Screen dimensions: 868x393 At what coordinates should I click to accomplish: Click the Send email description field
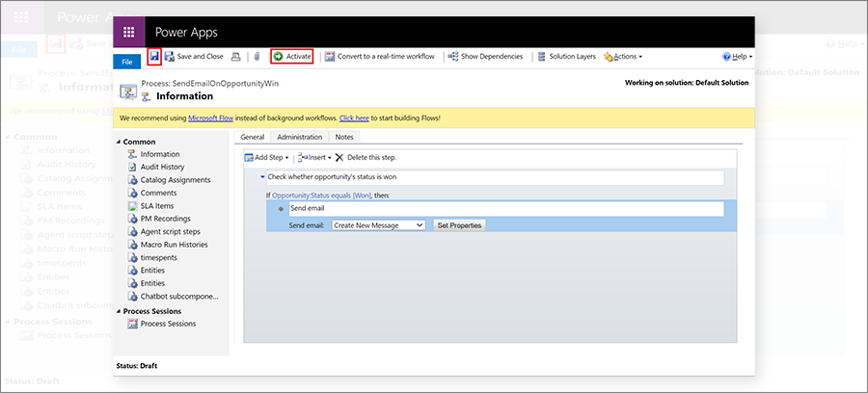pyautogui.click(x=506, y=209)
